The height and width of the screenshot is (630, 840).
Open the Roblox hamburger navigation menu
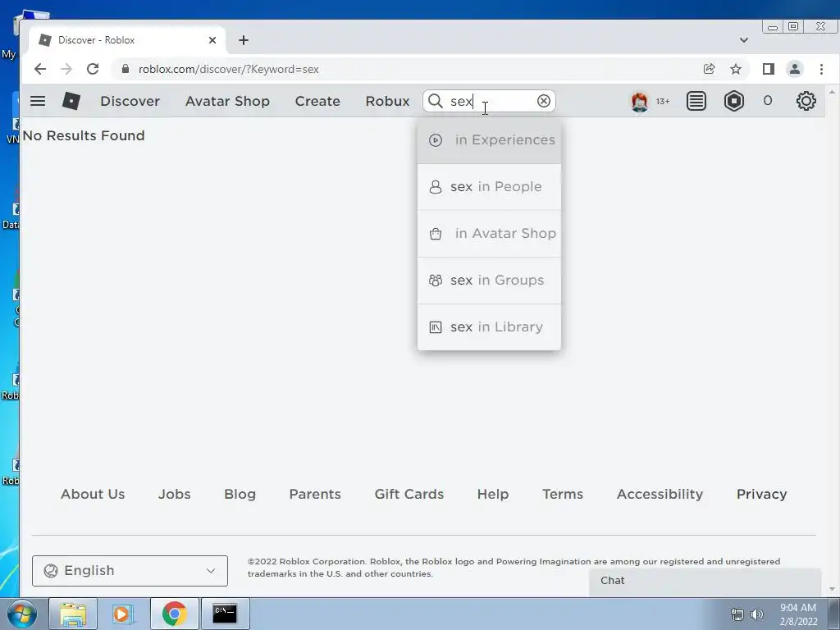point(38,101)
